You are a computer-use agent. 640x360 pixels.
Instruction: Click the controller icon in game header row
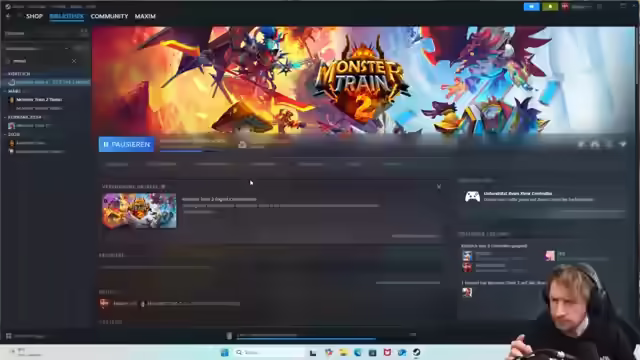(595, 144)
